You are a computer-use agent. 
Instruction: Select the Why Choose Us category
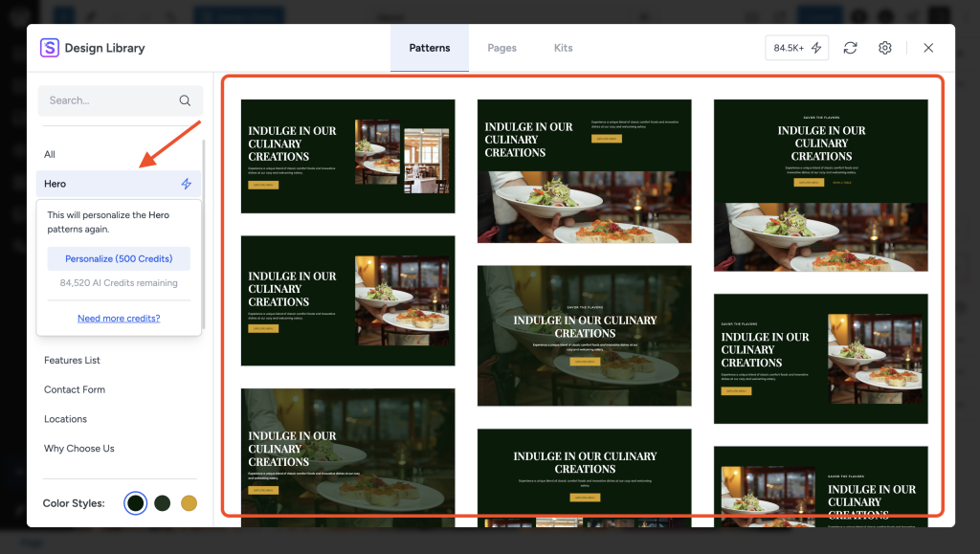click(79, 448)
